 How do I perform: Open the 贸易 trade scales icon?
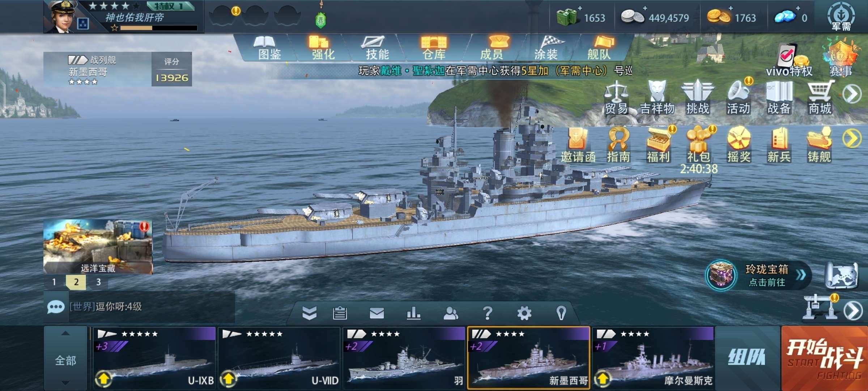[616, 97]
